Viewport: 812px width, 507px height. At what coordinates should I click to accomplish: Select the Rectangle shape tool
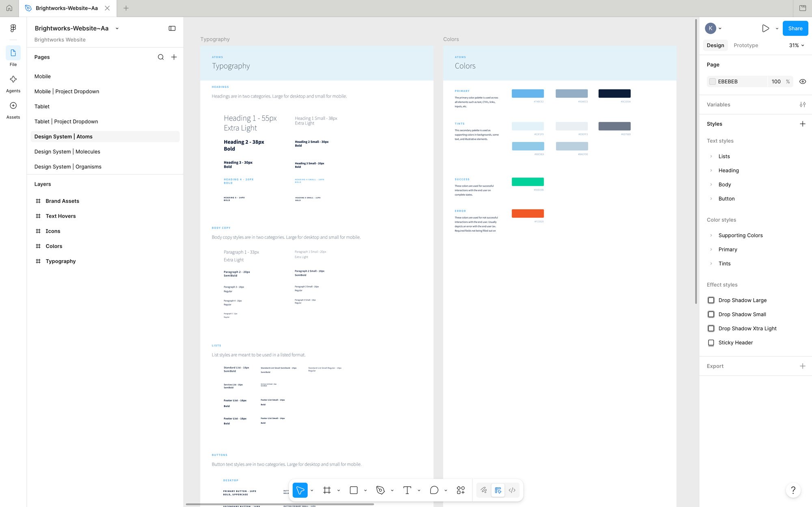354,490
